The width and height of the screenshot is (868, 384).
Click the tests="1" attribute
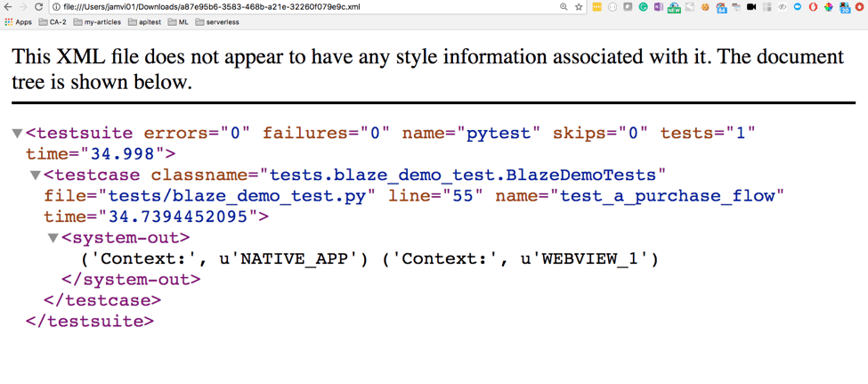(709, 134)
